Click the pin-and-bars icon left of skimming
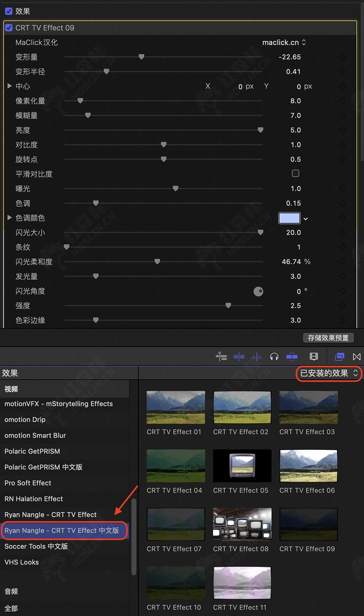The height and width of the screenshot is (616, 364). (221, 356)
